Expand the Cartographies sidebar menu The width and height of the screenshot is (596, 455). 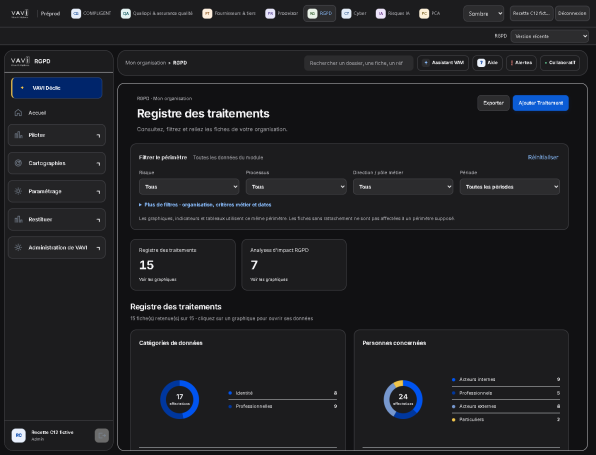57,163
